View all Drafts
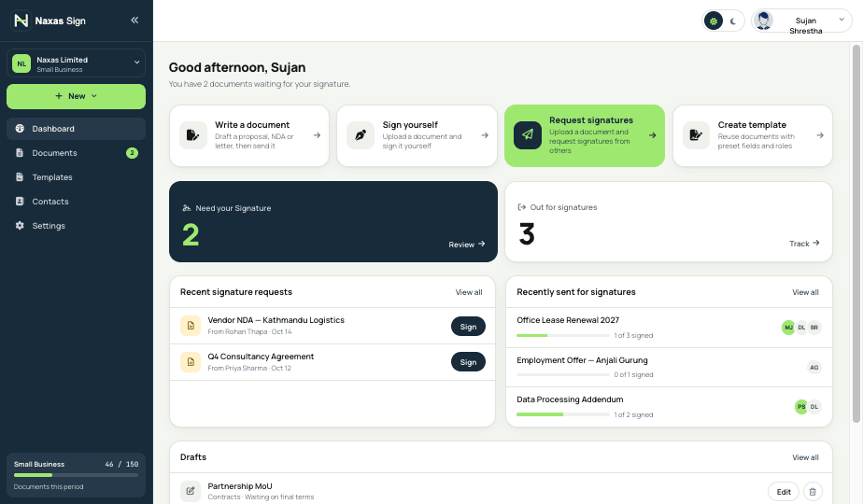Viewport: 863px width, 504px height. (x=805, y=457)
